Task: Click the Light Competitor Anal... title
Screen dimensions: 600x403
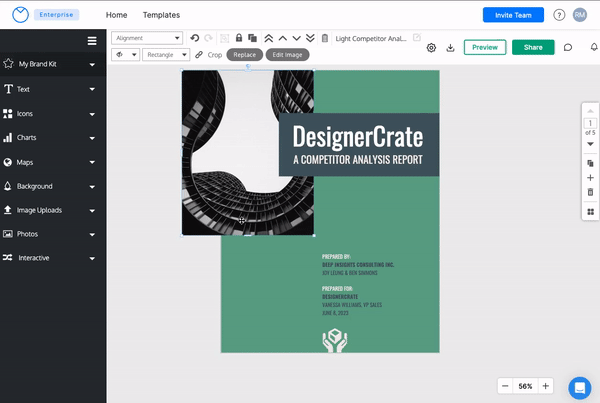Action: [x=371, y=38]
